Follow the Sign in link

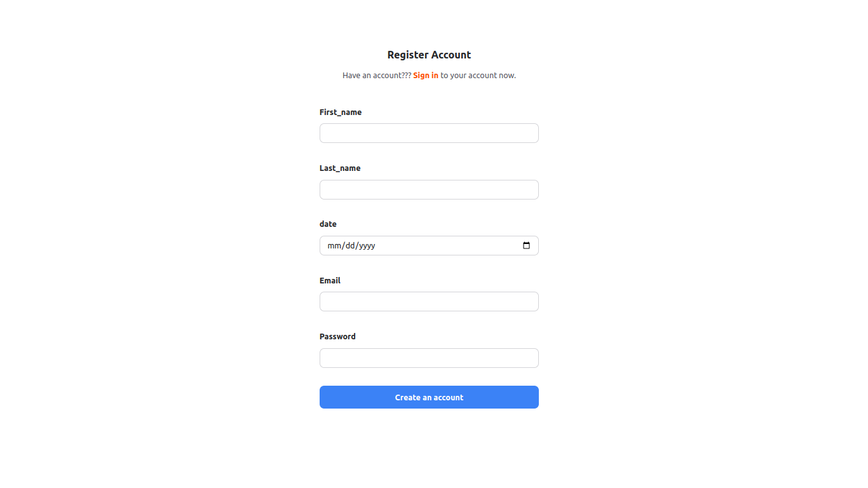click(x=426, y=76)
